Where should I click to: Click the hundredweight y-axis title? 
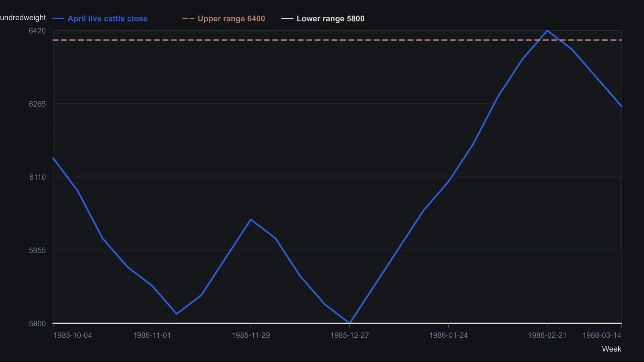point(23,18)
